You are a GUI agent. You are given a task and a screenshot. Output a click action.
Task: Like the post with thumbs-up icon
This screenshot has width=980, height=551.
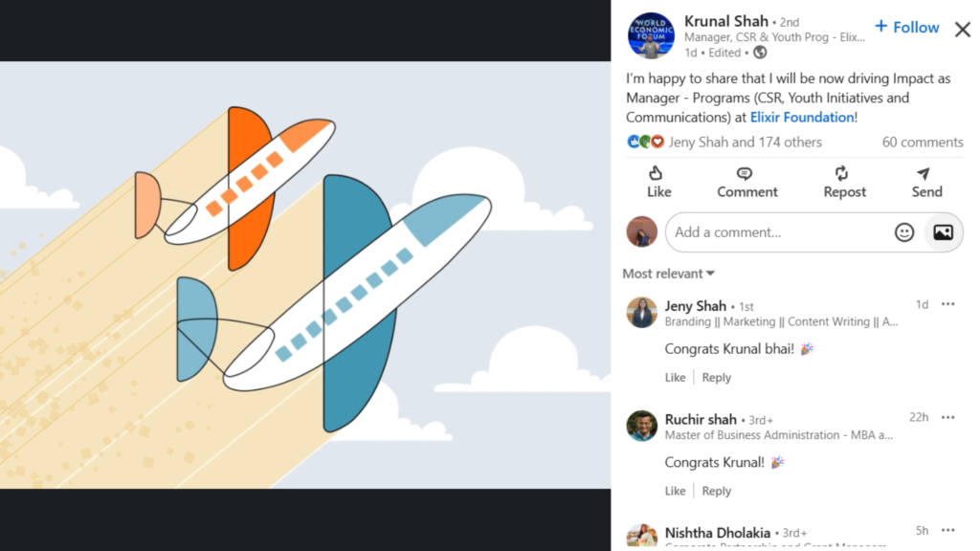click(x=658, y=182)
